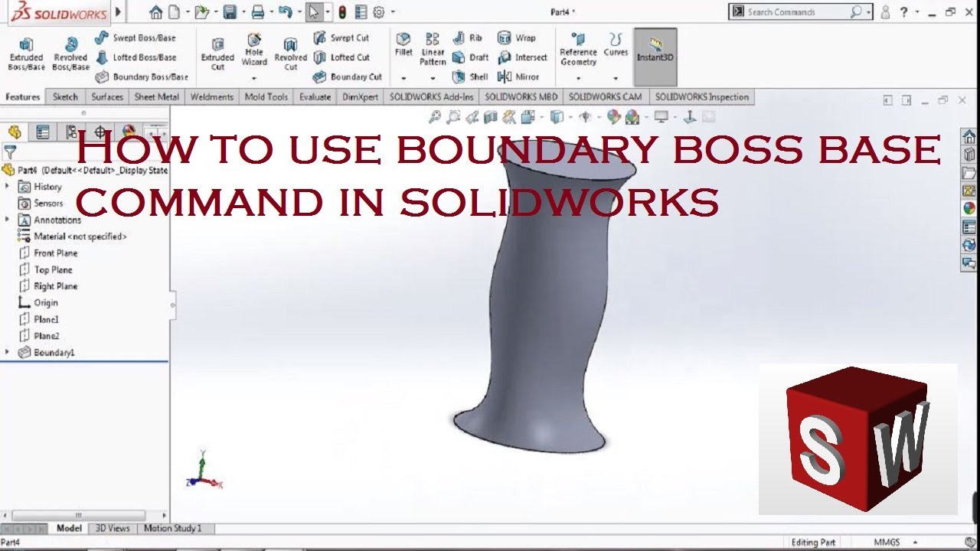Open the PropertyManager tab icon

click(x=43, y=132)
